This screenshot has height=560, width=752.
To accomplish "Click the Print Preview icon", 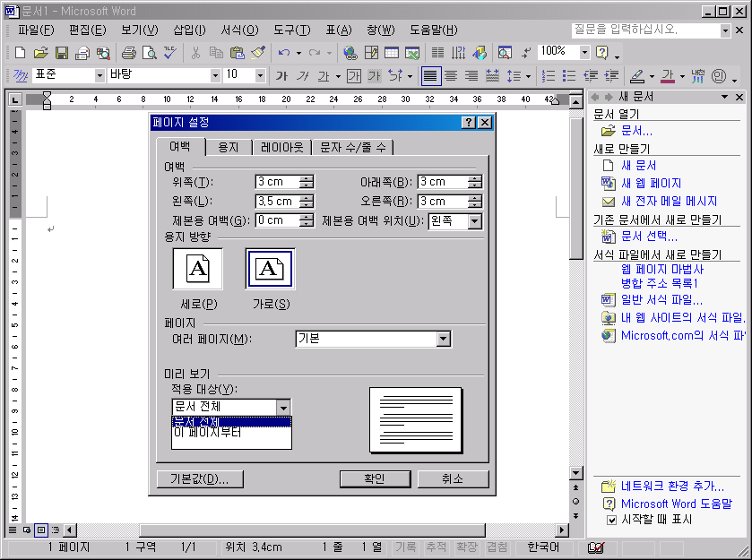I will [x=149, y=53].
